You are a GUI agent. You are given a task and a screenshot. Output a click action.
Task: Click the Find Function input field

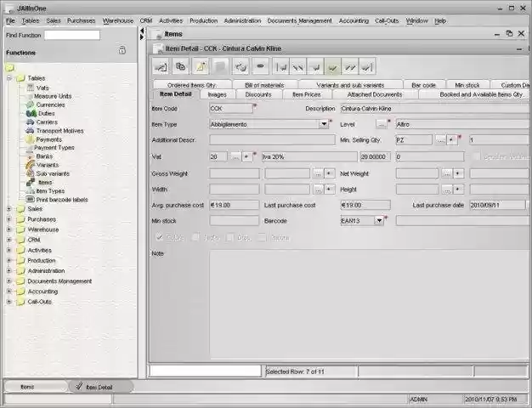(x=72, y=35)
